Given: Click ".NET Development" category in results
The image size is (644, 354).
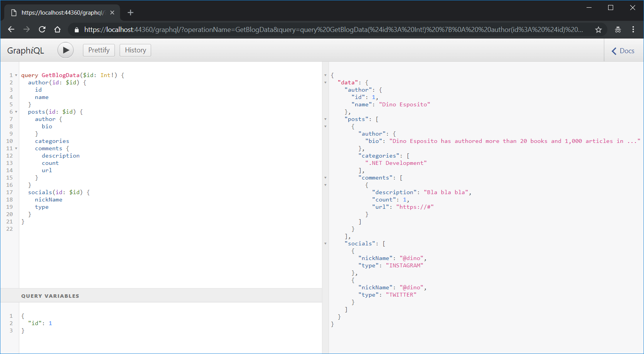Looking at the screenshot, I should [396, 163].
